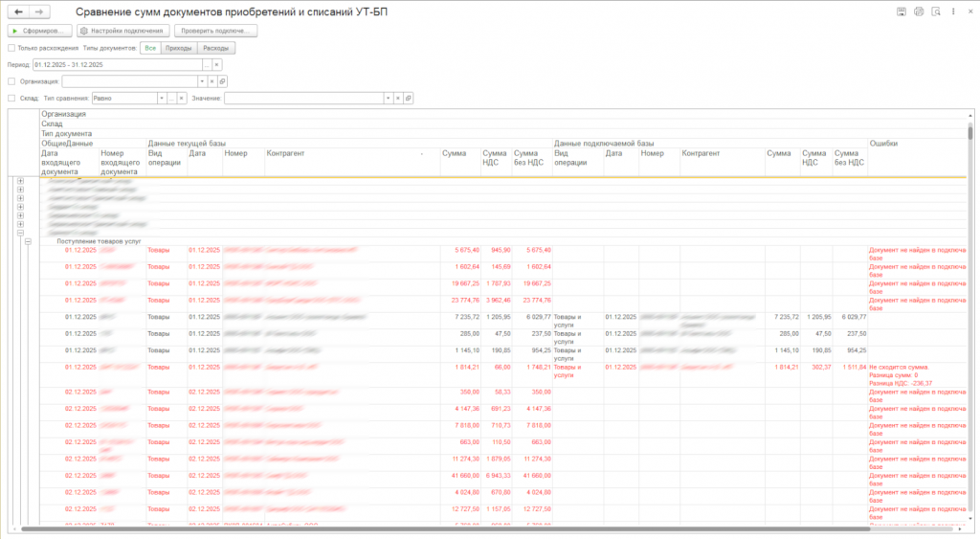
Task: Click the Тип документа grouping header row
Action: (x=503, y=133)
